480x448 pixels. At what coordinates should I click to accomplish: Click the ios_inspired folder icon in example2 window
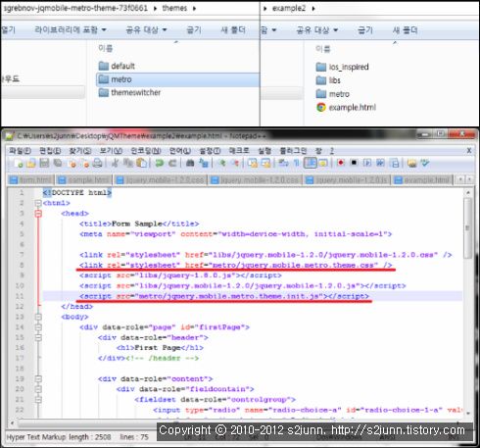pyautogui.click(x=321, y=67)
